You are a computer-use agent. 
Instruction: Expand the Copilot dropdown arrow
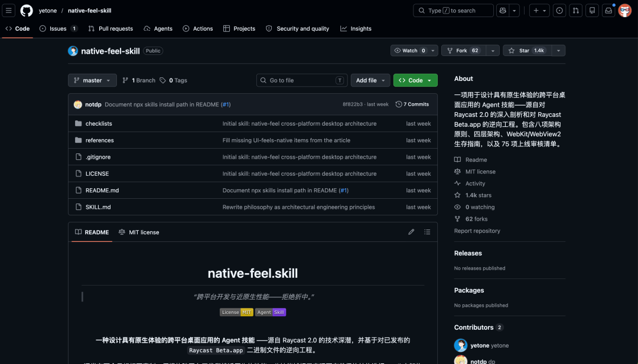tap(515, 11)
